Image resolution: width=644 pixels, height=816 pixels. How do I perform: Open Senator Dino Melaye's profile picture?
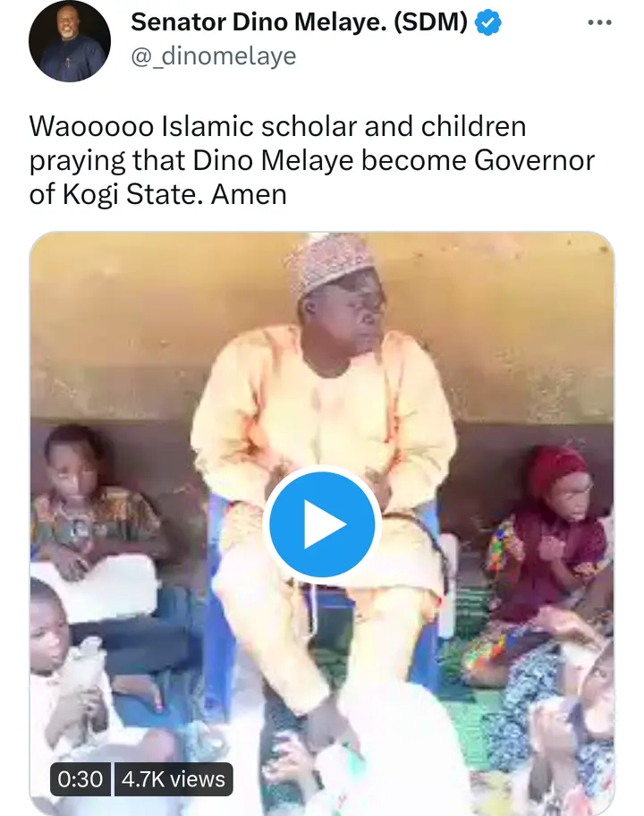point(70,40)
